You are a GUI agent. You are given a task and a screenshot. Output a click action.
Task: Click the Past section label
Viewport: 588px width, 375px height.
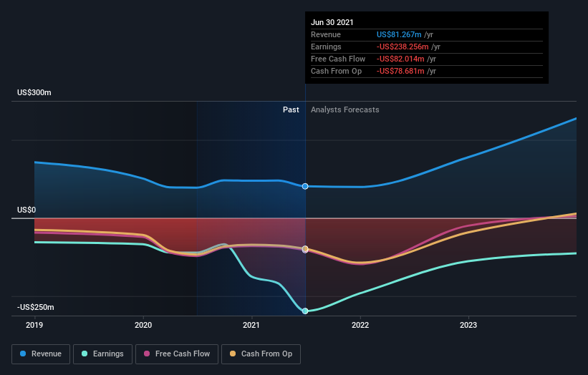[291, 109]
